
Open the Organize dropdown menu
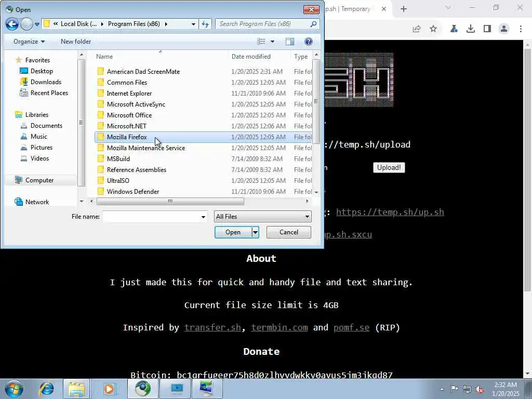tap(29, 42)
